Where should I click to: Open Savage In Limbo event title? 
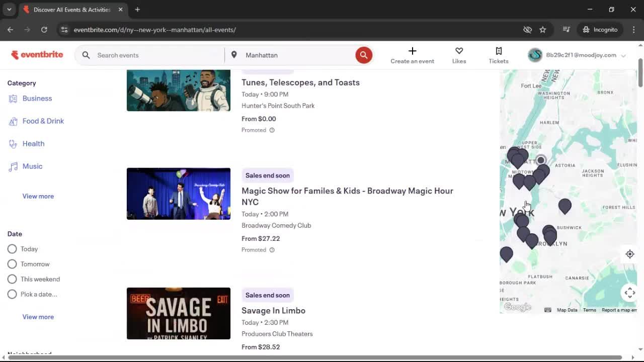pyautogui.click(x=273, y=311)
